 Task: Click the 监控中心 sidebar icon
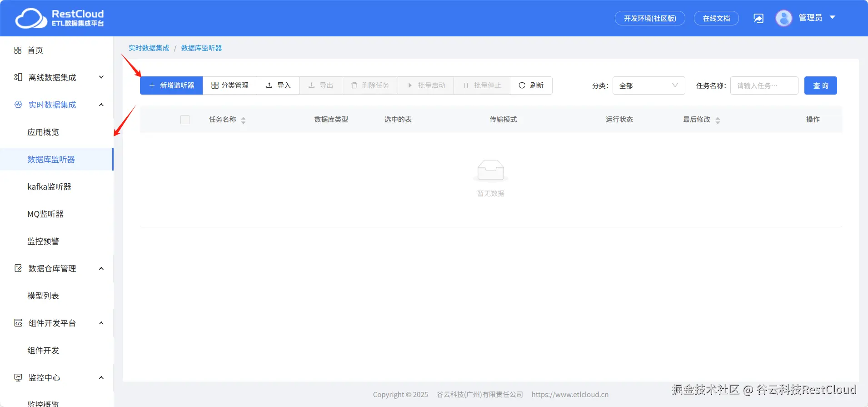[x=18, y=377]
